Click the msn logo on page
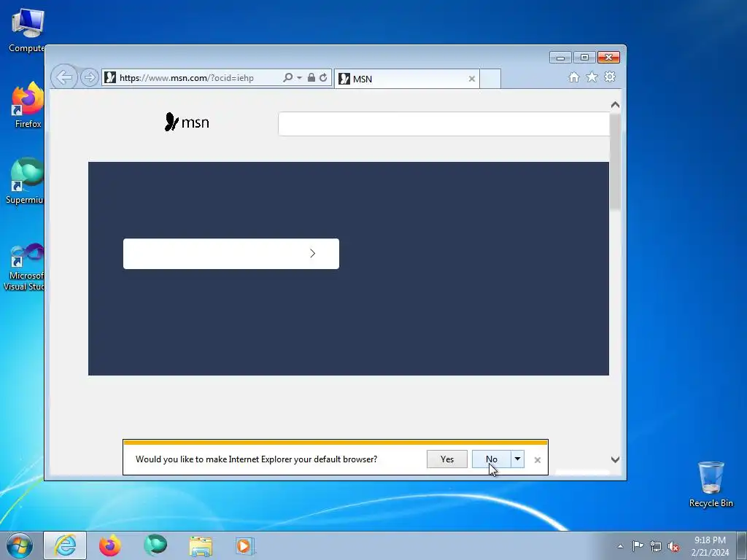Image resolution: width=747 pixels, height=560 pixels. [187, 122]
